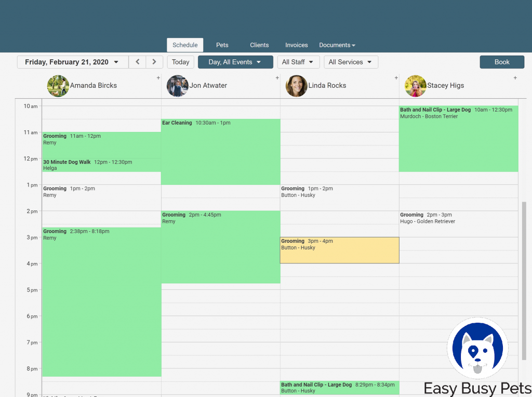Jump to Today
Screen dimensions: 532x397
(x=180, y=62)
